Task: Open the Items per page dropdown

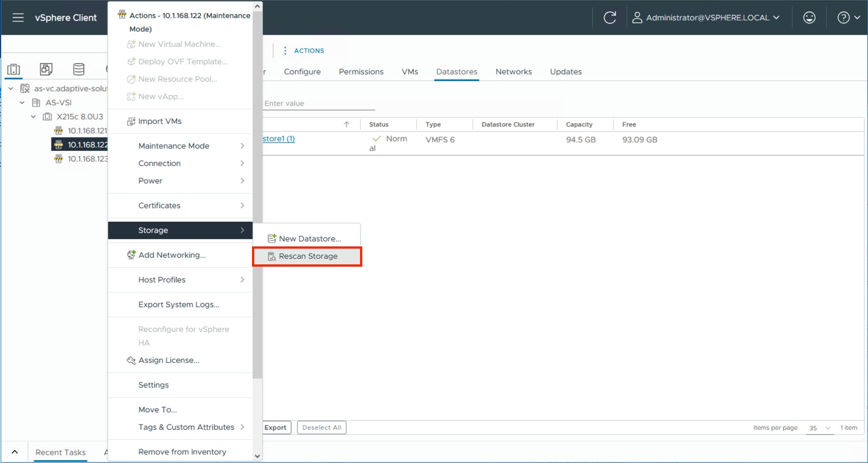Action: 820,428
